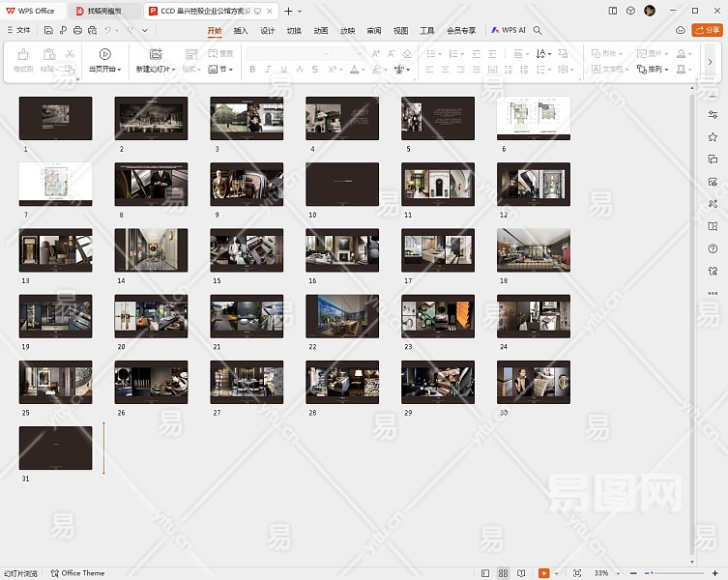
Task: Open the 设计 design tab
Action: 268,30
